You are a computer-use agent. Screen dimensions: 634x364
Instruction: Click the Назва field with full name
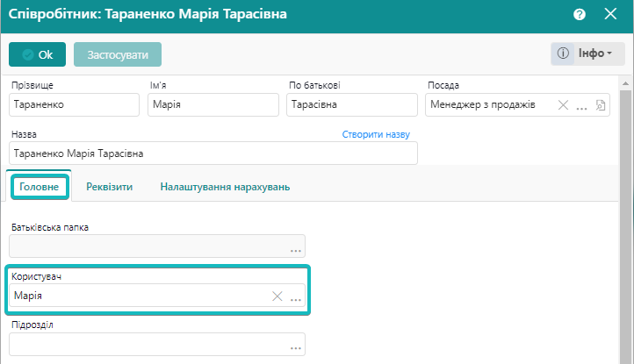pyautogui.click(x=213, y=153)
